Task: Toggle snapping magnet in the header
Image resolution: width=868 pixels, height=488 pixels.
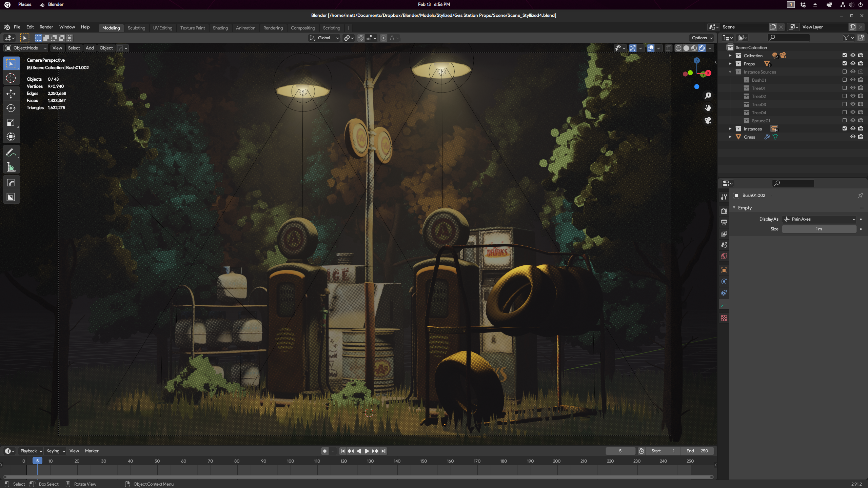Action: tap(361, 38)
